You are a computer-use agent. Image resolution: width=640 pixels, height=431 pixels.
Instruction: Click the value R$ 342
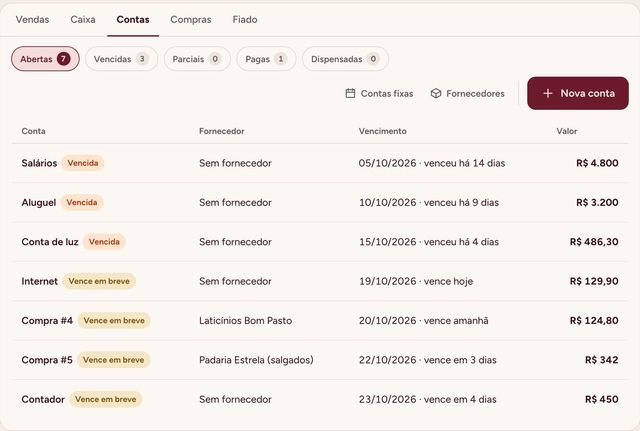tap(602, 360)
